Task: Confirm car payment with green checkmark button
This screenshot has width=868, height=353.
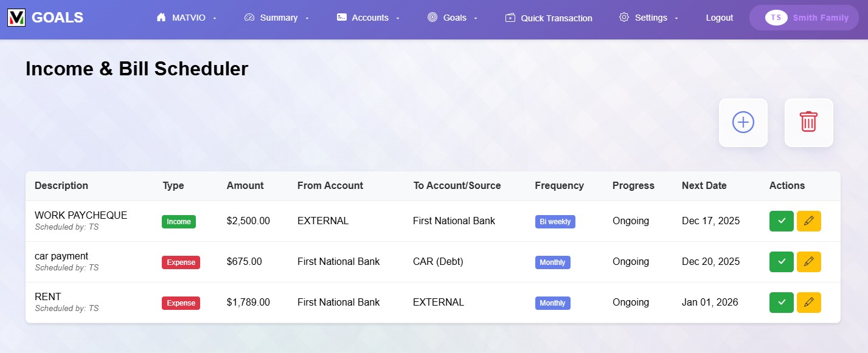Action: [782, 262]
